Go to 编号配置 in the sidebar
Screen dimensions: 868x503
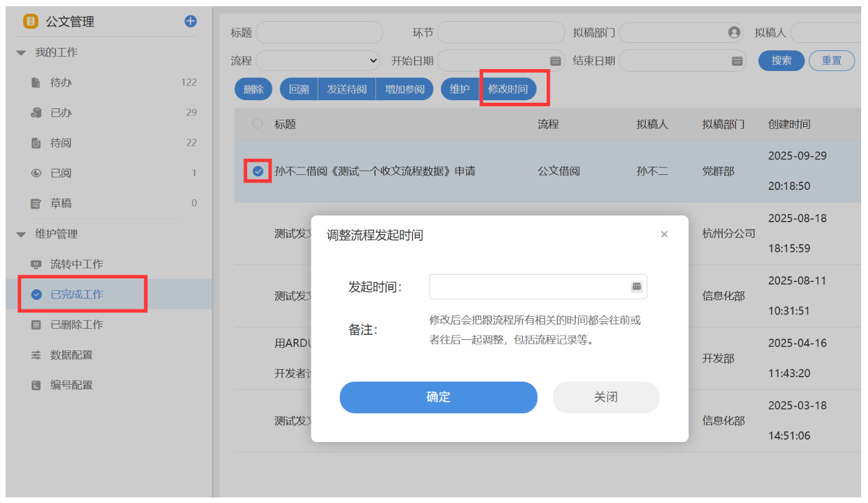[x=71, y=385]
